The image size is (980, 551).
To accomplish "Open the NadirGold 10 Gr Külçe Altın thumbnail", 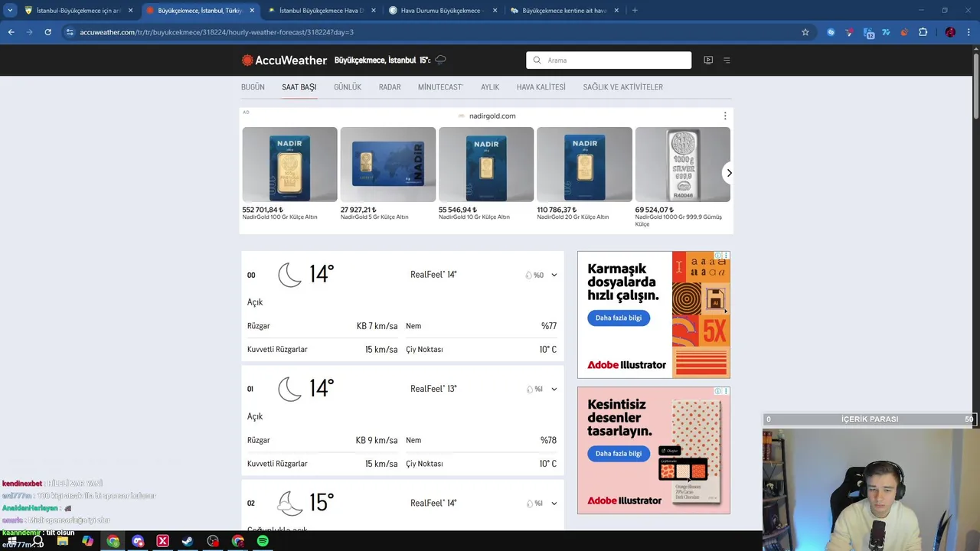I will coord(486,165).
